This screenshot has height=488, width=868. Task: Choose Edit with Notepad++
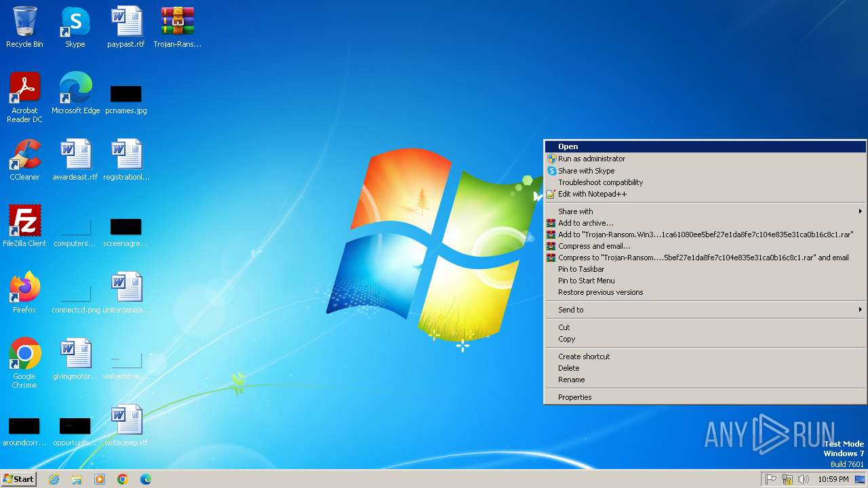(x=705, y=194)
